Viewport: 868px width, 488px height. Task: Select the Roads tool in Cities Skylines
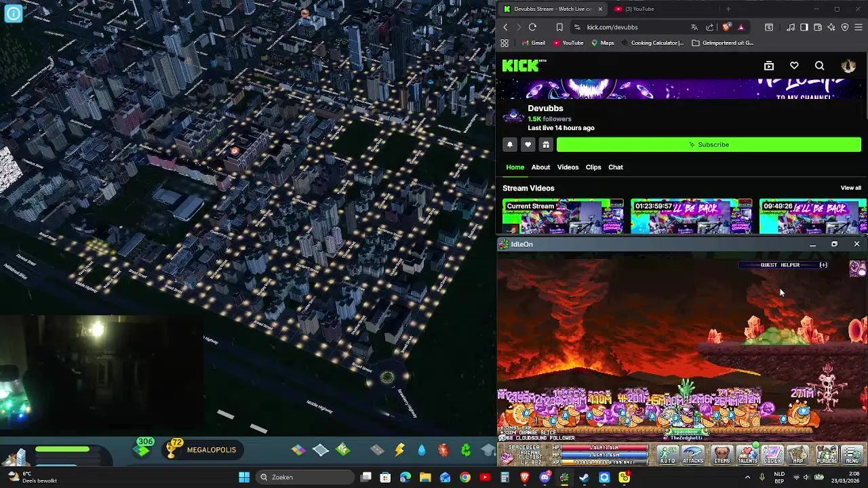pyautogui.click(x=377, y=450)
